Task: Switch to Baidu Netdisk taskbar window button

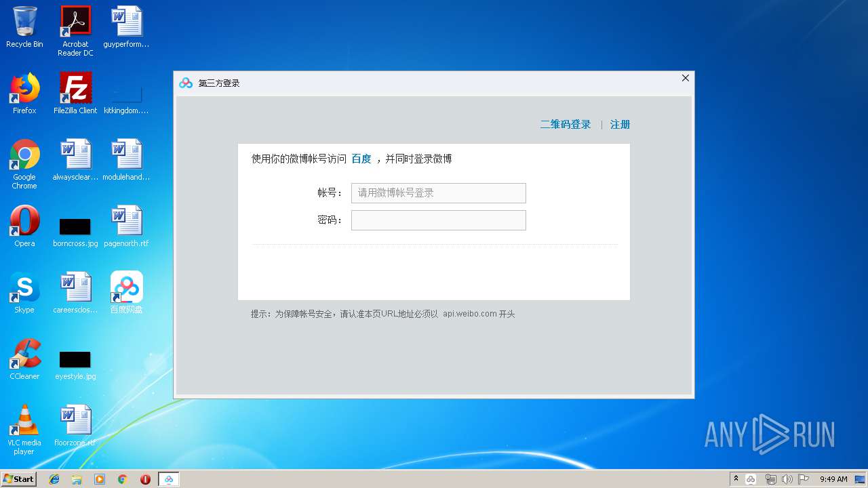Action: 169,479
